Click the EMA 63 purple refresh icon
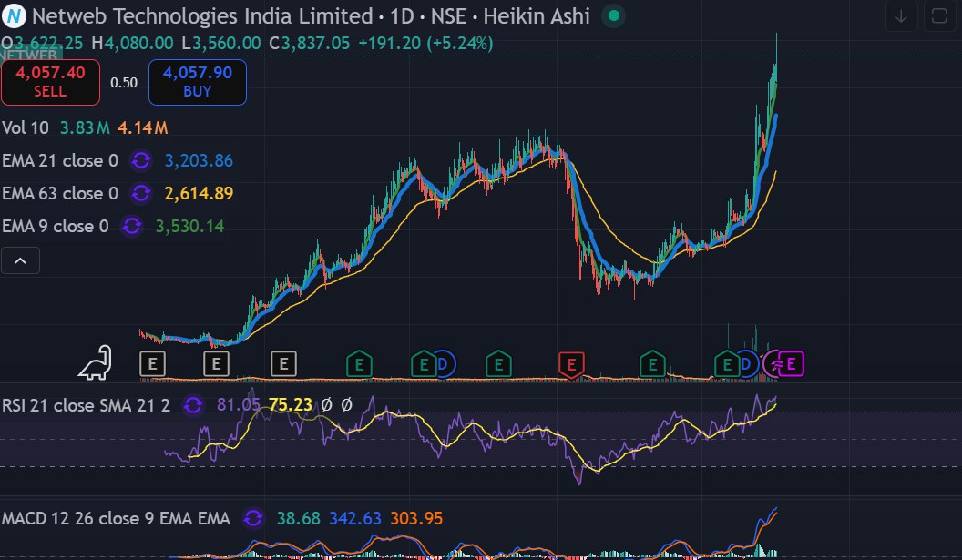 tap(141, 193)
